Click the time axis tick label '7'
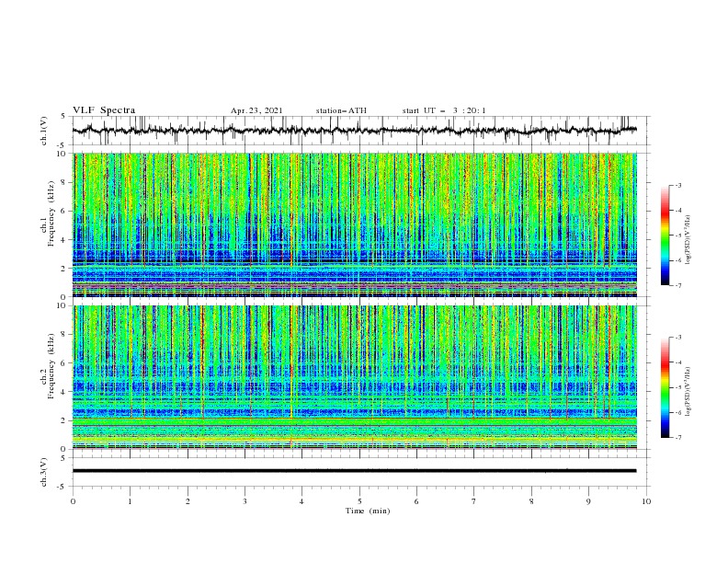728x563 pixels. point(474,501)
